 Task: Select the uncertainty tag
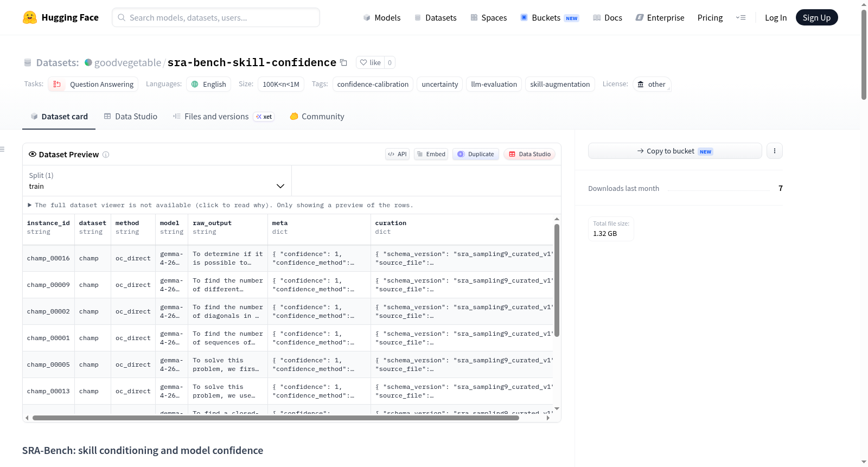(440, 84)
